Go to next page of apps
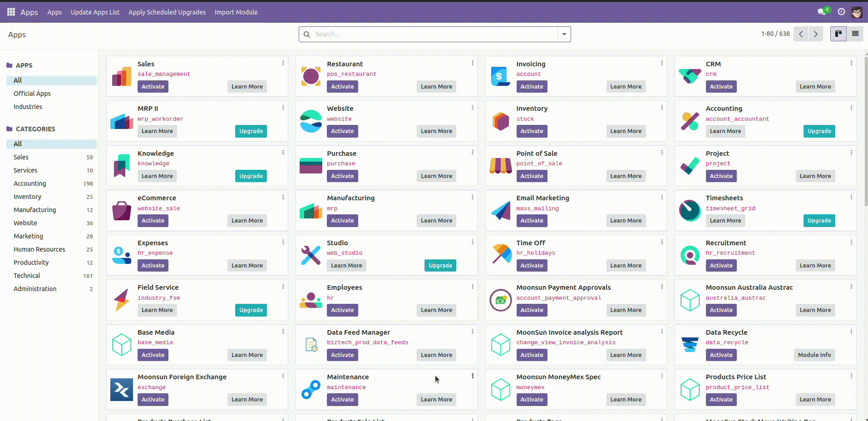Screen dimensions: 868x421 coord(816,34)
